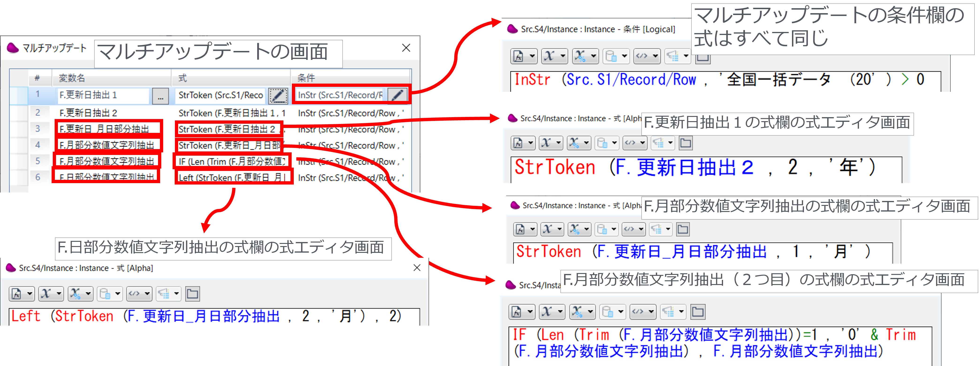Click the 式 column header in マルチアップデート
This screenshot has width=980, height=366.
point(231,78)
